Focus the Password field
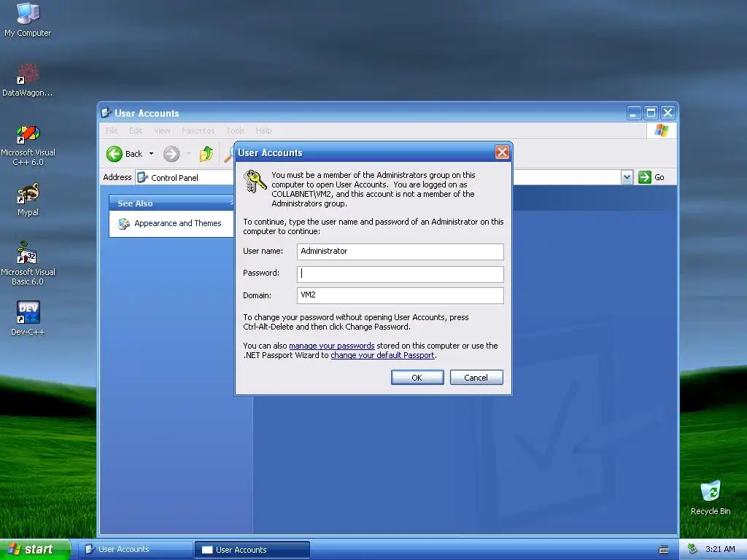747x560 pixels. 400,274
